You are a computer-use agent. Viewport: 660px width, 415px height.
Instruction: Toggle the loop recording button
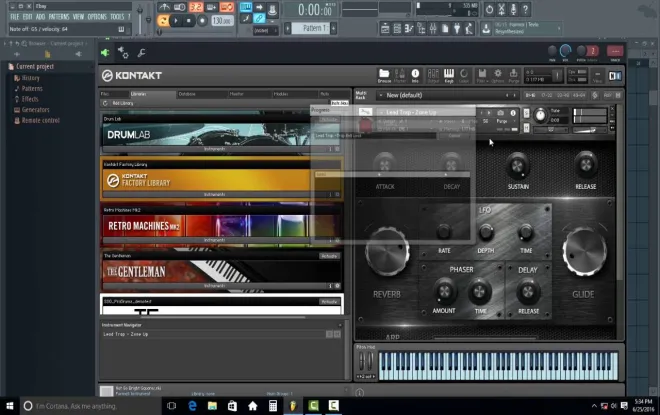coord(227,7)
